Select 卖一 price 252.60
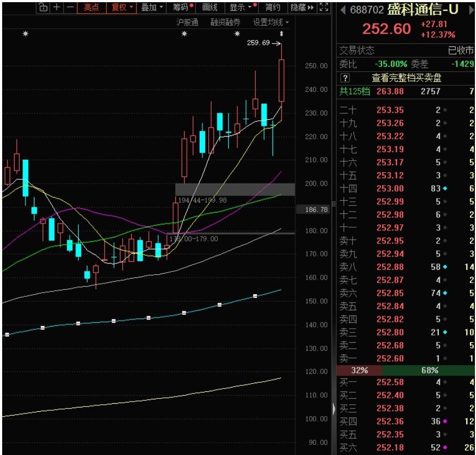 coord(390,358)
